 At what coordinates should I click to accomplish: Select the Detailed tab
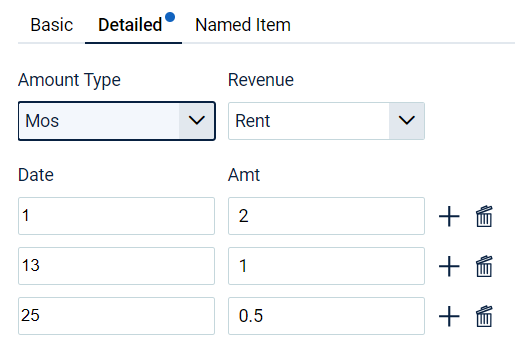coord(130,25)
